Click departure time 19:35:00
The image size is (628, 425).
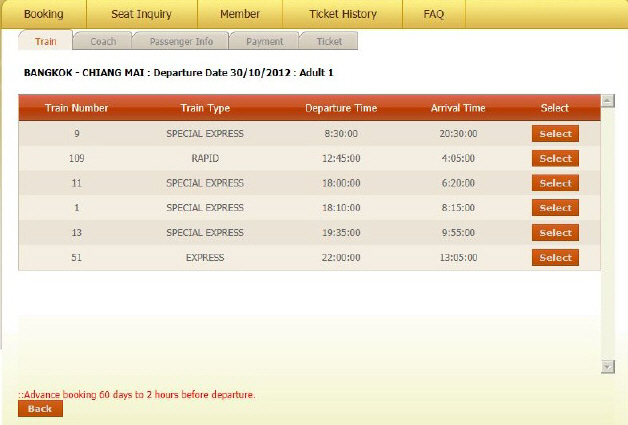[x=341, y=233]
